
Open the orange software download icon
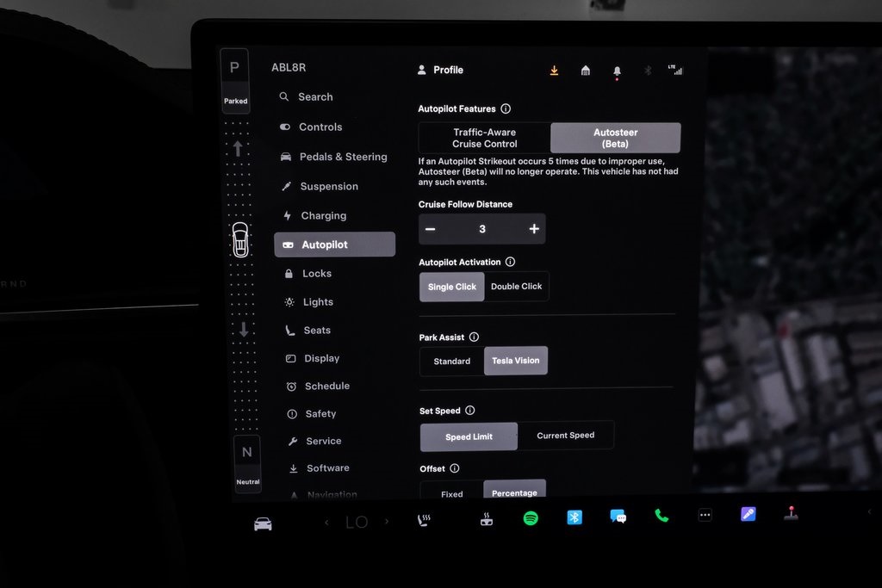click(x=554, y=71)
